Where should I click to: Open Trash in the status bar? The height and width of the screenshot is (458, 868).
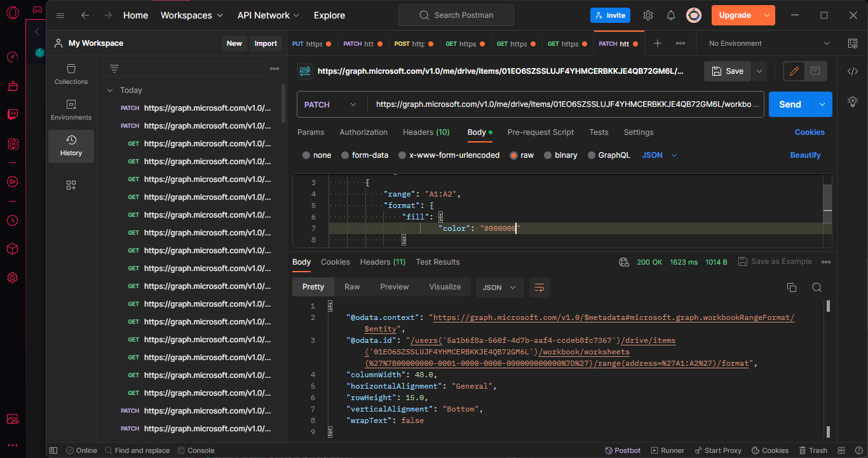pos(813,450)
